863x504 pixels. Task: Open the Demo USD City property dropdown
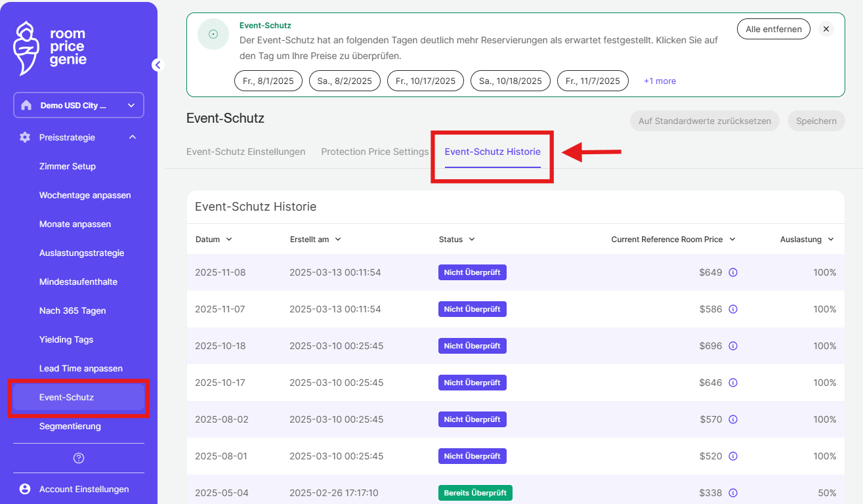79,105
